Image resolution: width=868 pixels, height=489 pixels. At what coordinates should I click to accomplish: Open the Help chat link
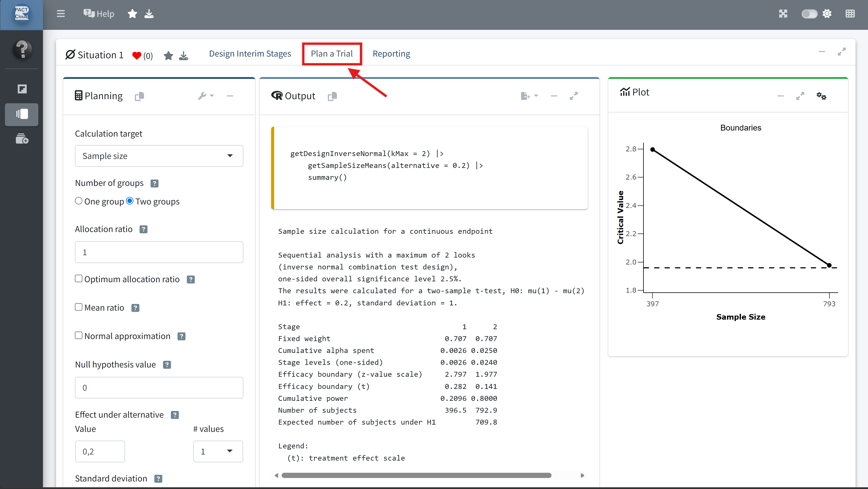tap(99, 14)
